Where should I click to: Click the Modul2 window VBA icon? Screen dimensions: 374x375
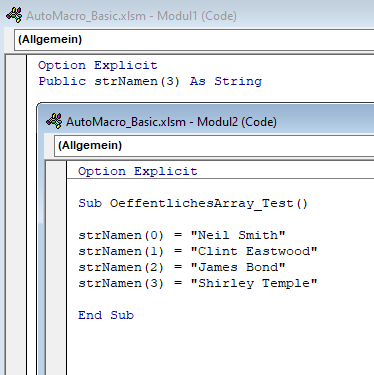54,121
